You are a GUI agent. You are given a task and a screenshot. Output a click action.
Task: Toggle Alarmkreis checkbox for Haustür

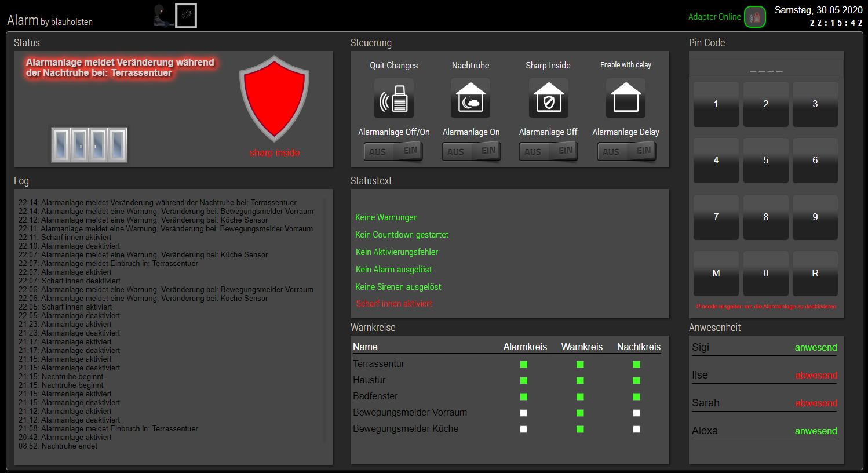(x=524, y=381)
